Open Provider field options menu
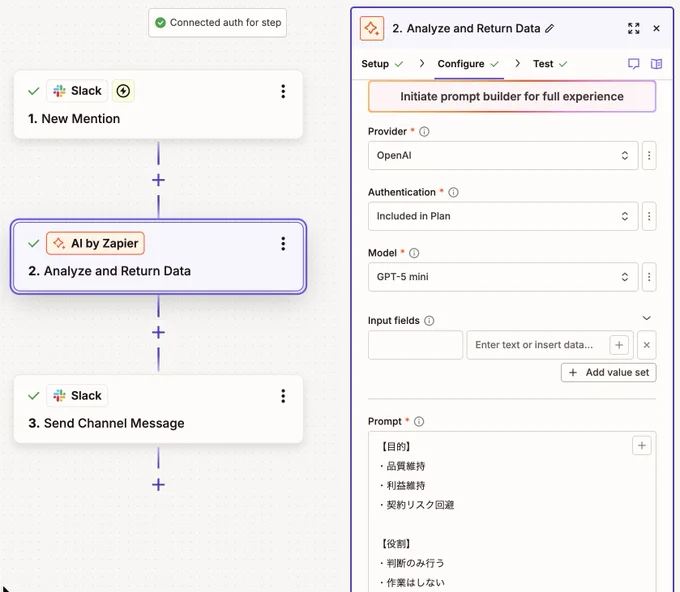 649,155
